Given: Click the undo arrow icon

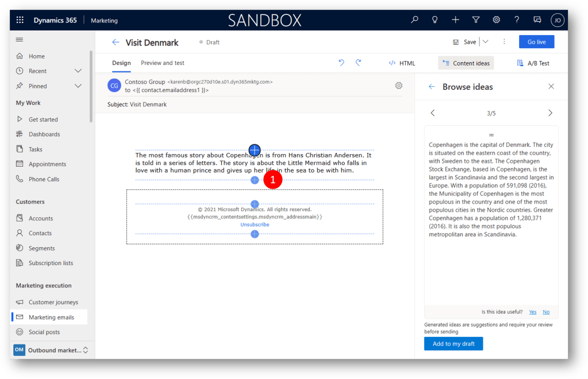Looking at the screenshot, I should pos(341,63).
